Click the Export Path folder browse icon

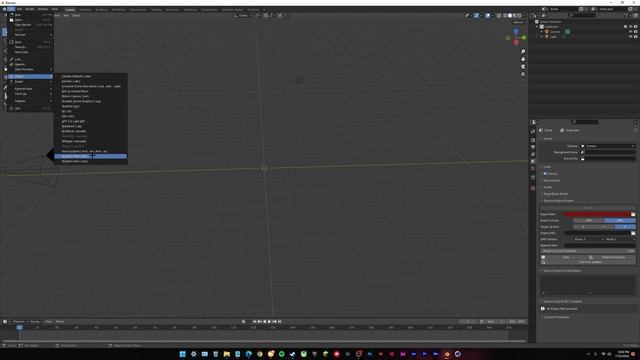click(633, 214)
